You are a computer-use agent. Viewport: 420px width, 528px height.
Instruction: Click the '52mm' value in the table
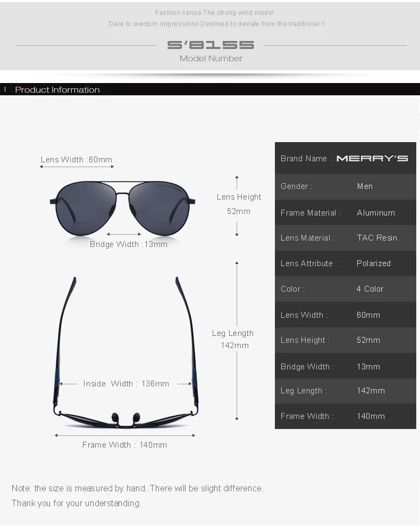pyautogui.click(x=368, y=341)
